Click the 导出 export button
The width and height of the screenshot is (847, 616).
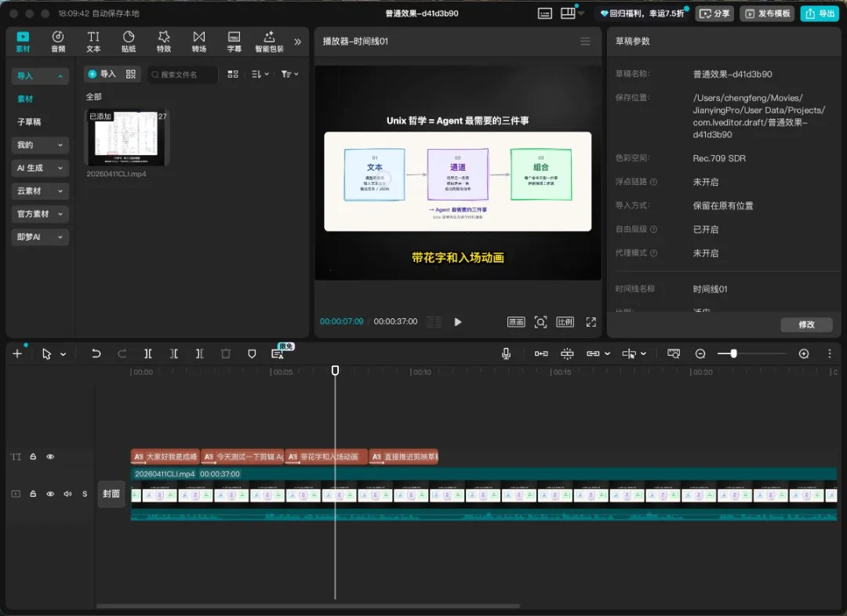(820, 13)
